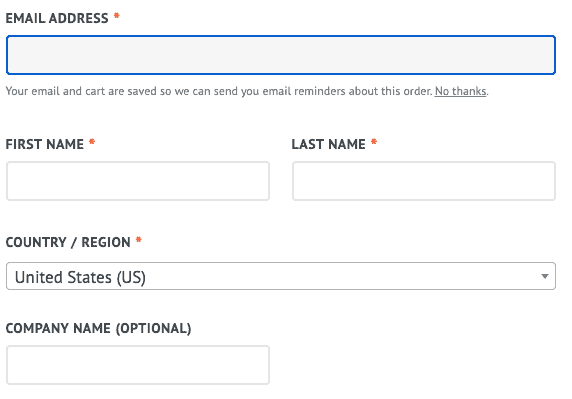Image resolution: width=572 pixels, height=399 pixels.
Task: Click the email reminders notice text
Action: point(219,91)
